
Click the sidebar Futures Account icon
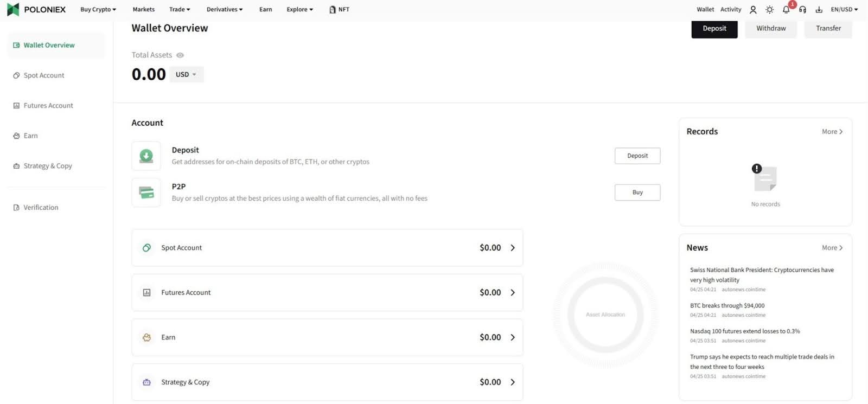pos(16,106)
